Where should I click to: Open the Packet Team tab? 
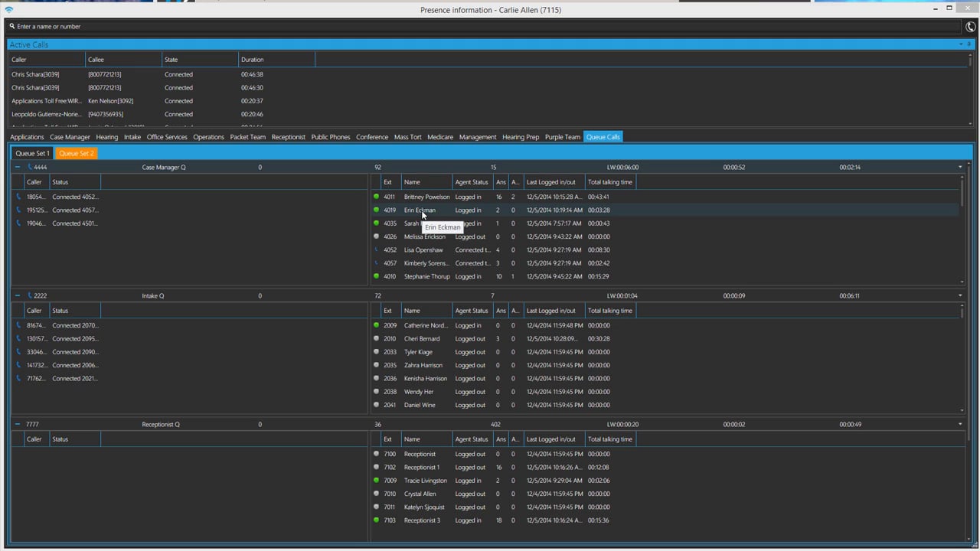248,137
